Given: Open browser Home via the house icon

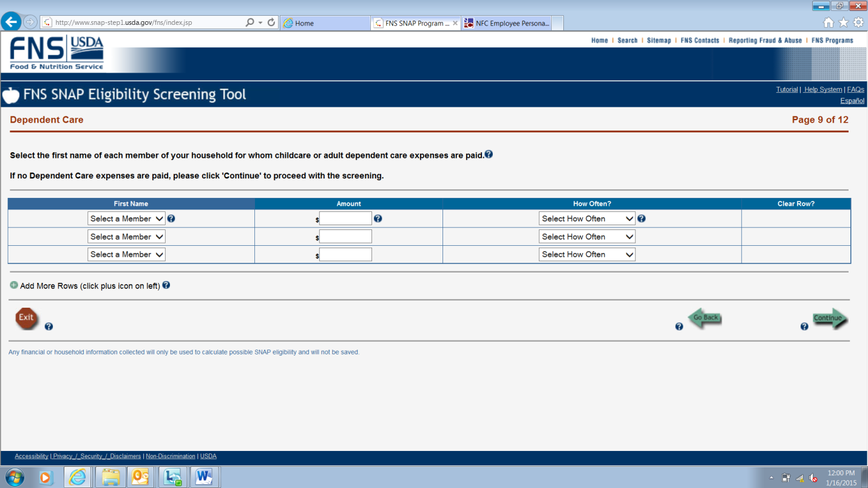Looking at the screenshot, I should tap(829, 22).
